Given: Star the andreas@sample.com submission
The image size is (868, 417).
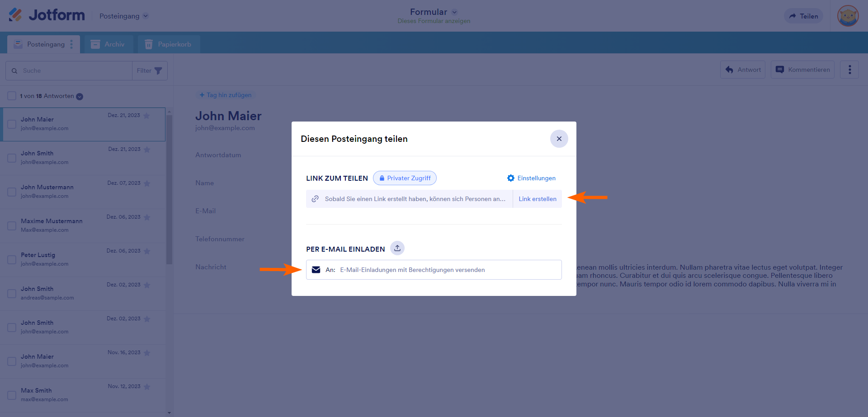Looking at the screenshot, I should coord(147,285).
